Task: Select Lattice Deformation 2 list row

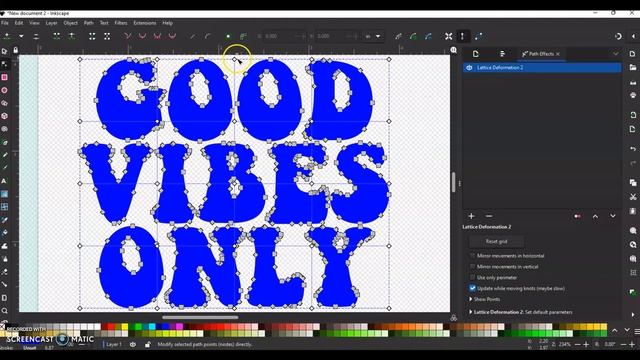Action: (542, 68)
